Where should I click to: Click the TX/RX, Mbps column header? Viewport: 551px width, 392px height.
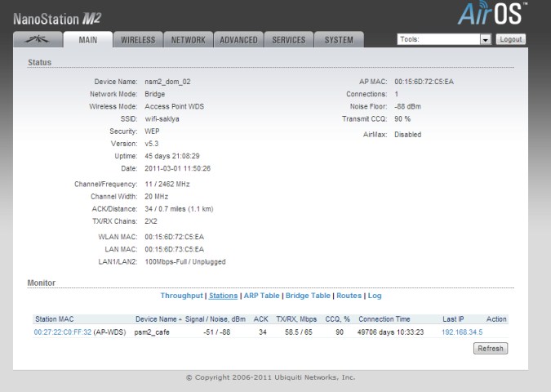click(296, 318)
